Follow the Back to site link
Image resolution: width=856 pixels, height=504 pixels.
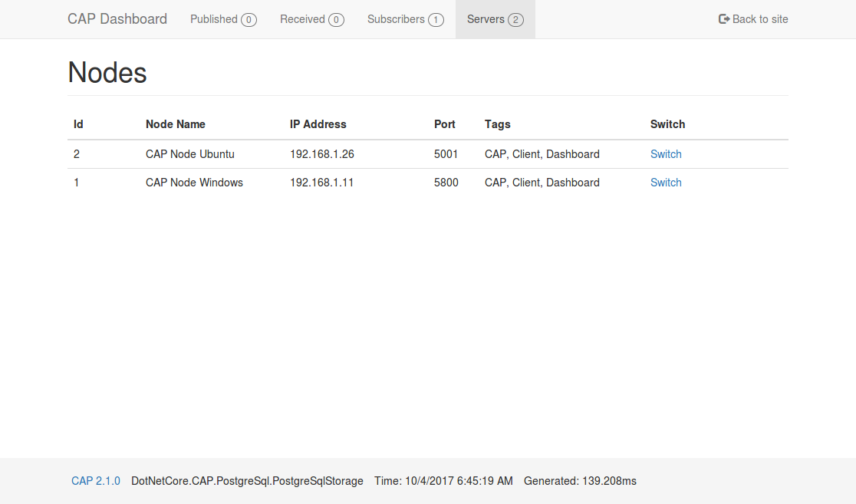759,19
